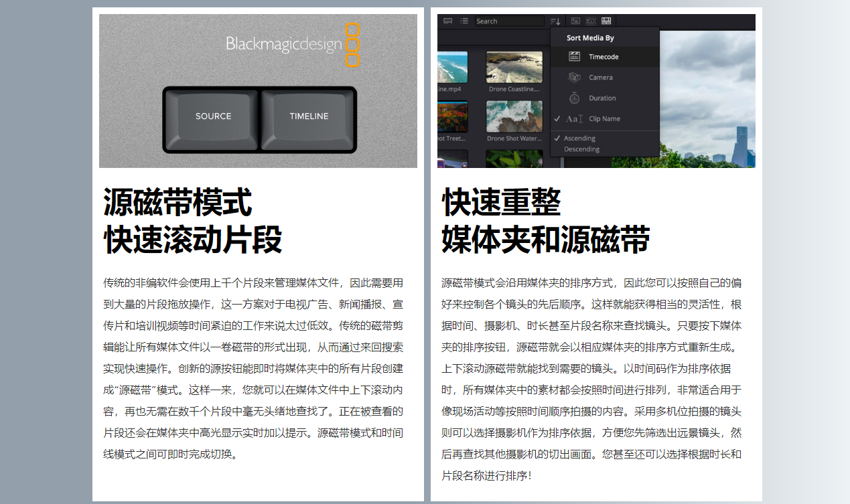Select the source clip viewer icon
This screenshot has width=850, height=504.
coord(575,21)
